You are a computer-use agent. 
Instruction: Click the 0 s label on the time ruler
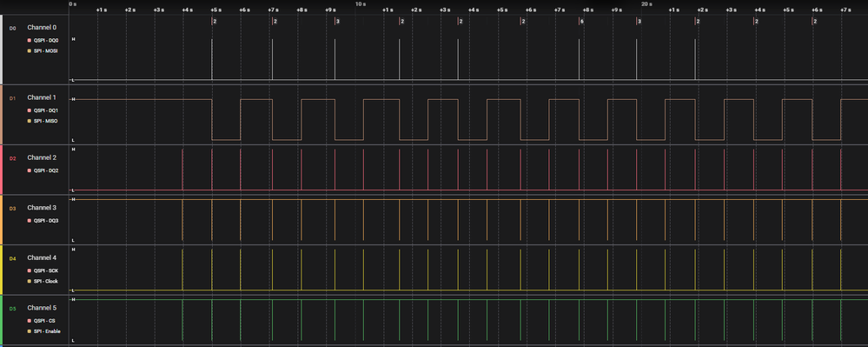(73, 3)
